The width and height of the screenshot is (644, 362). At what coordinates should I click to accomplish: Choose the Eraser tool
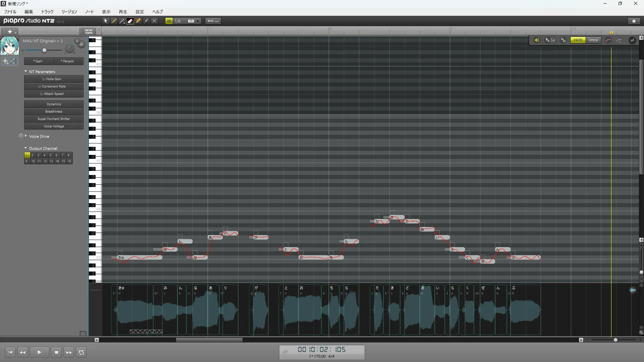[130, 21]
